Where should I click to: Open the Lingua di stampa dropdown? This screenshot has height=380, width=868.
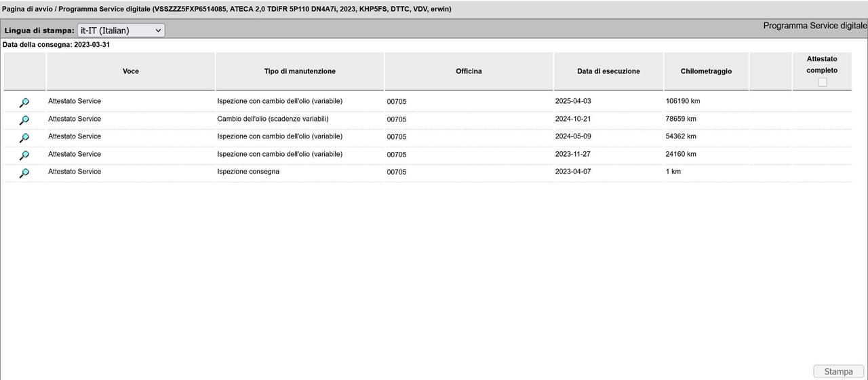pyautogui.click(x=121, y=31)
